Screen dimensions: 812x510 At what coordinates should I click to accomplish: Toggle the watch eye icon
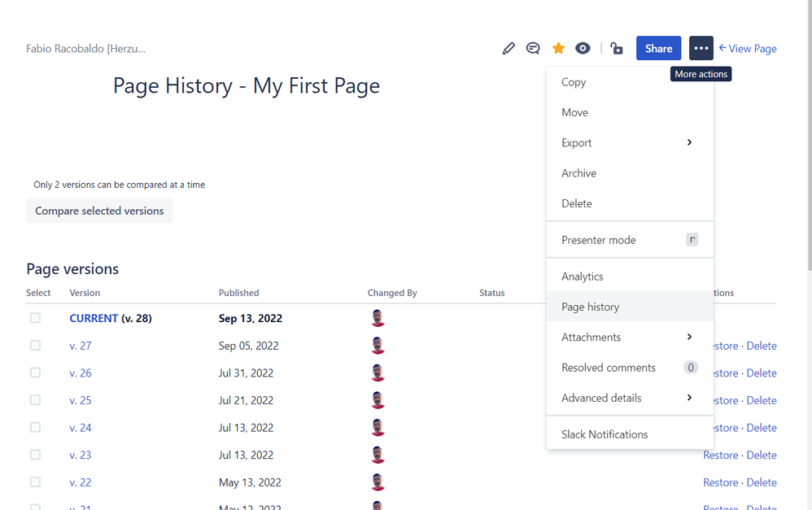tap(583, 48)
